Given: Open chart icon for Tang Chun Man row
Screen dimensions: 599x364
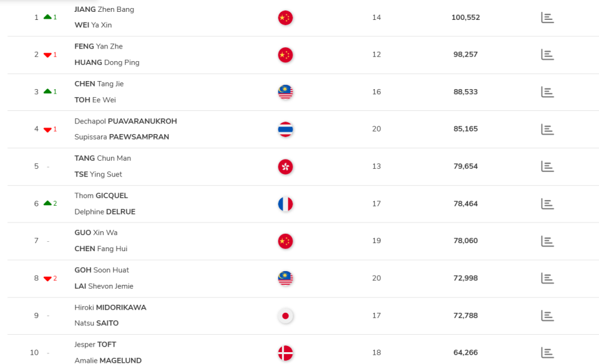Looking at the screenshot, I should 547,166.
